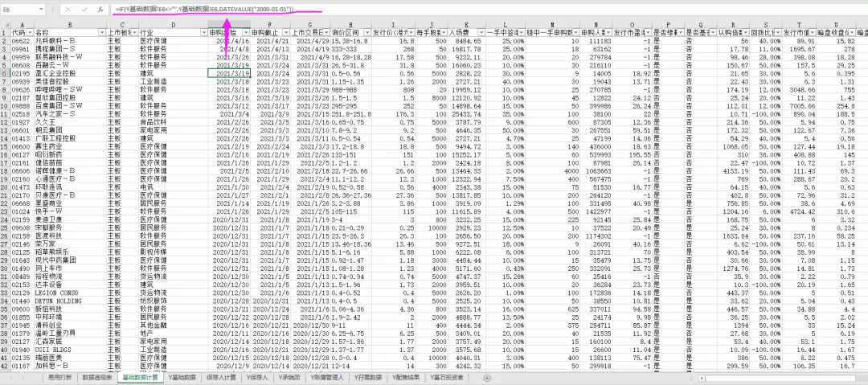Click the 影视传媒 industry cell

click(x=173, y=252)
